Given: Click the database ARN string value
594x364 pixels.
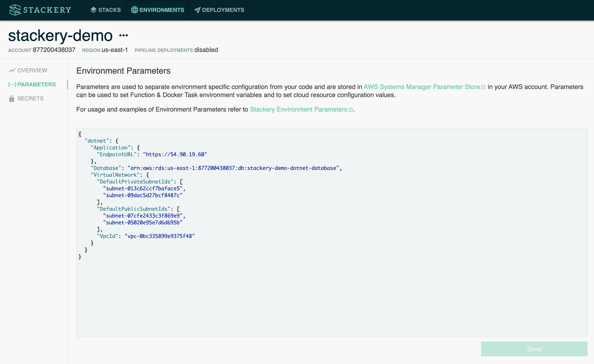Looking at the screenshot, I should 233,168.
